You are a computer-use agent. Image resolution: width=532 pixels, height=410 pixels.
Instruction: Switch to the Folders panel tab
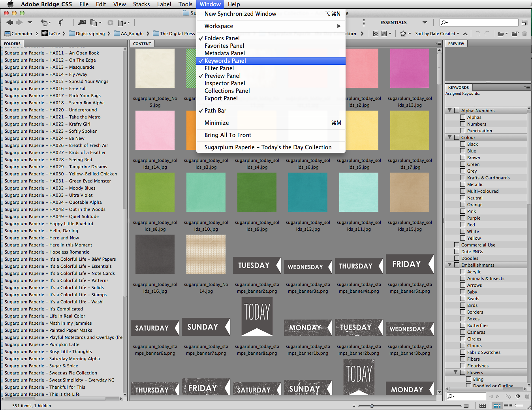pos(12,43)
